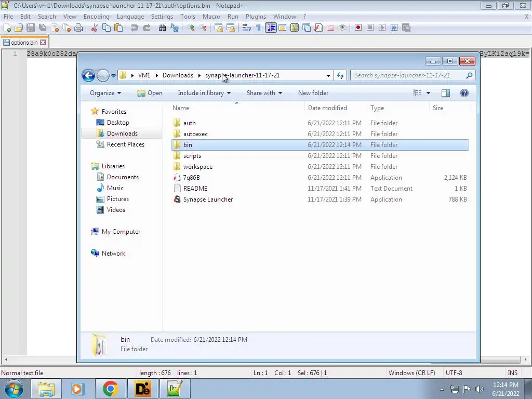Click the Save recorded macro icon
Screen dimensions: 532x399
pos(406,28)
